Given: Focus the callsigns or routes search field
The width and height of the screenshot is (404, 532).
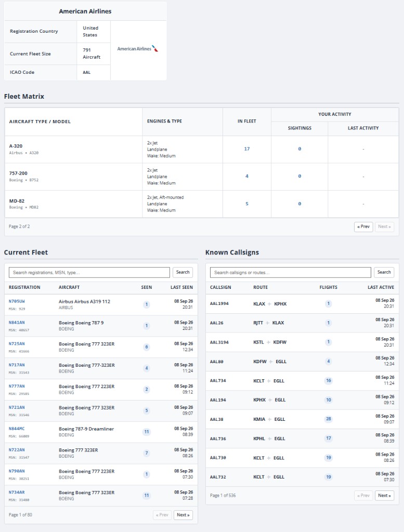Looking at the screenshot, I should 291,272.
